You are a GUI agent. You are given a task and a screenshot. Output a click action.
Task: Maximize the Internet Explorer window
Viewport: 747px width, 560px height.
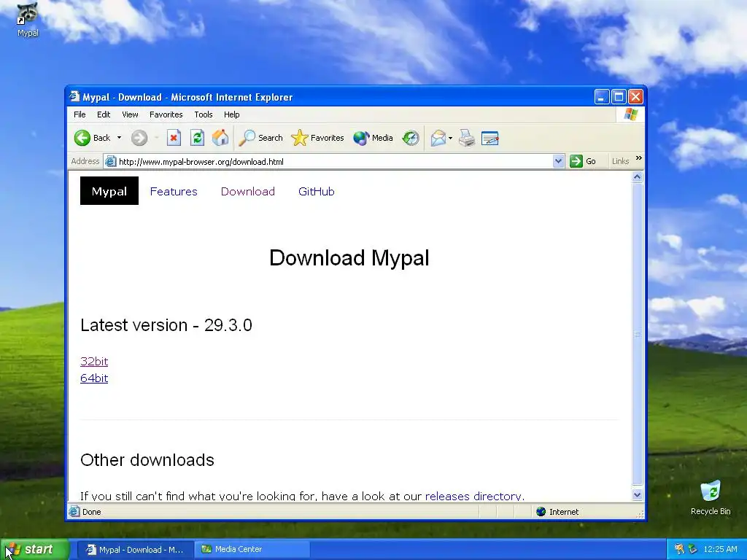(619, 97)
